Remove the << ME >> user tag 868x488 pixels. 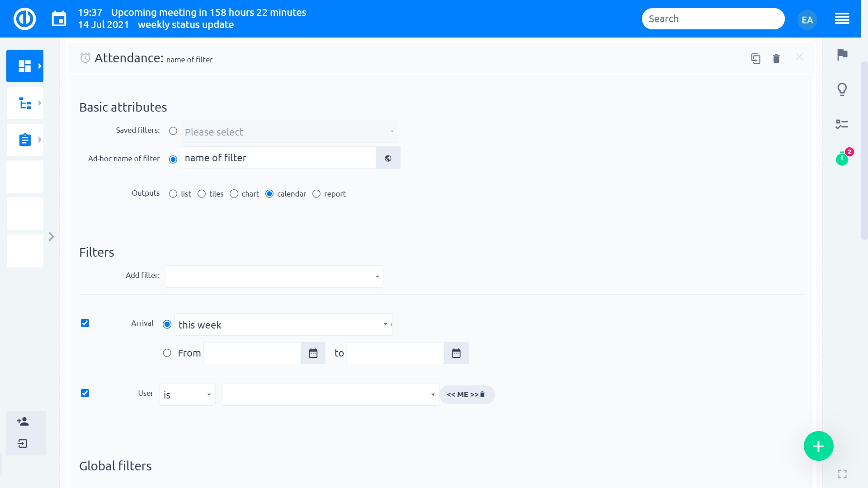tap(482, 394)
